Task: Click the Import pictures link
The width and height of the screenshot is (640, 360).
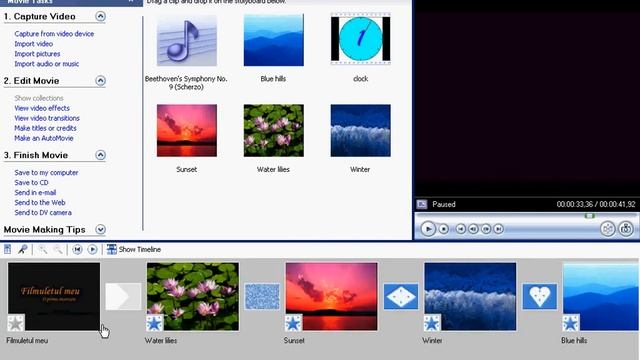Action: pyautogui.click(x=37, y=54)
